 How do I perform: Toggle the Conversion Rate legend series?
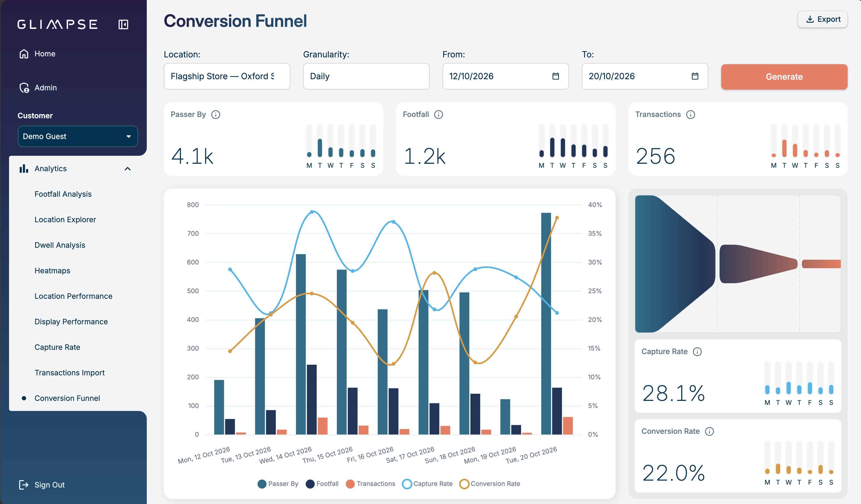coord(490,484)
